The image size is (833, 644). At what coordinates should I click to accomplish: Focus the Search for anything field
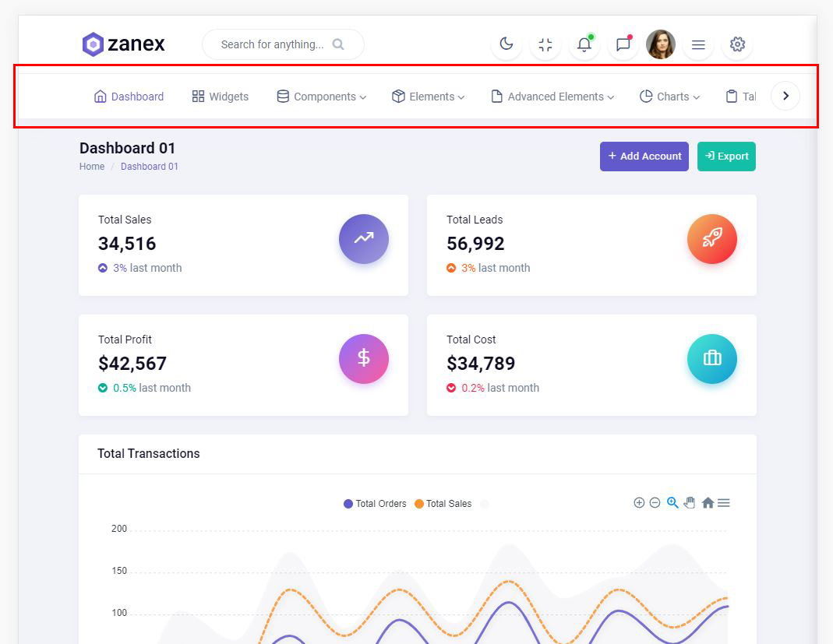point(273,44)
